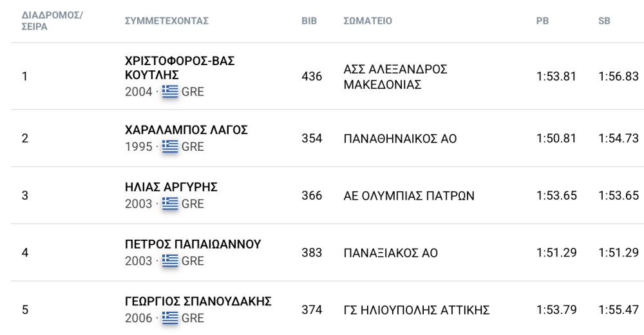The image size is (644, 335).
Task: Click the flag icon under ΗΛΙΑΣ ΑΡΓΥΡΗΣ
Action: tap(170, 204)
